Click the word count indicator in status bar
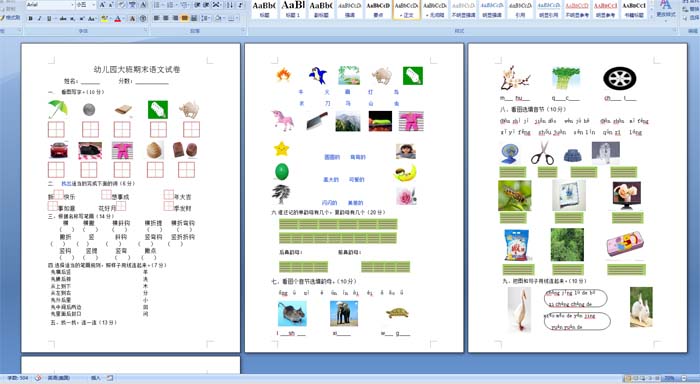 click(x=18, y=378)
